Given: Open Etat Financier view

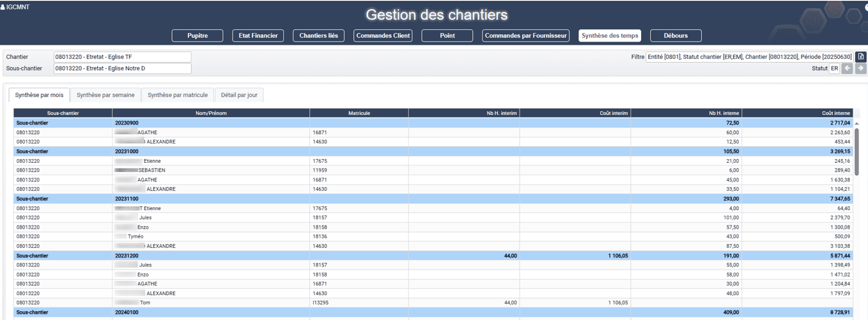Looking at the screenshot, I should (x=258, y=36).
